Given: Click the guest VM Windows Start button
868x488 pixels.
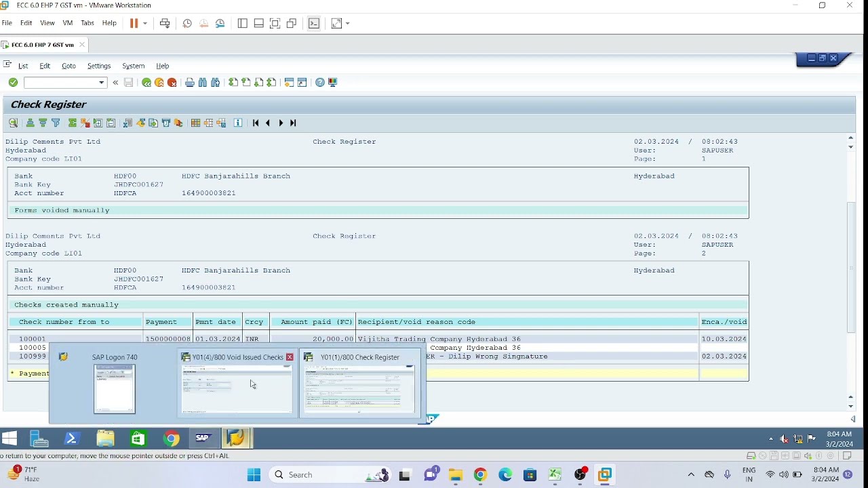Looking at the screenshot, I should click(x=9, y=439).
